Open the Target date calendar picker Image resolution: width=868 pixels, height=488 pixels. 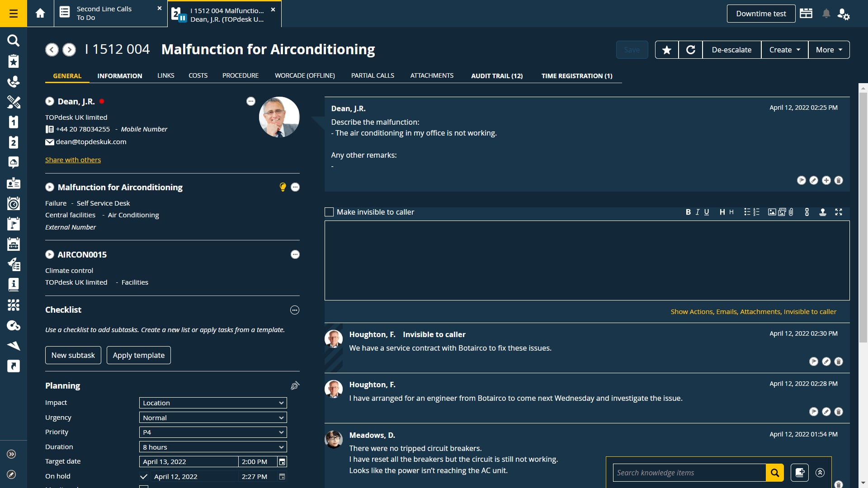pyautogui.click(x=282, y=462)
